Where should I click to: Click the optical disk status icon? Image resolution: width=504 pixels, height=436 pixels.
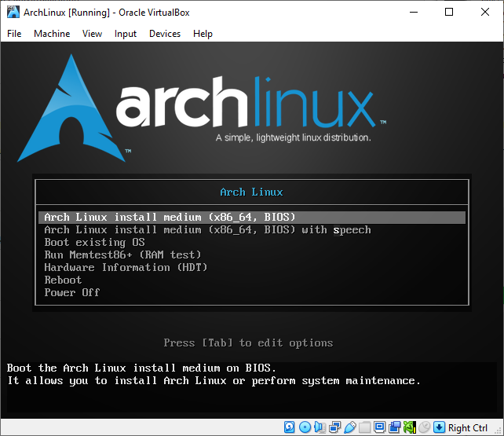[x=305, y=427]
